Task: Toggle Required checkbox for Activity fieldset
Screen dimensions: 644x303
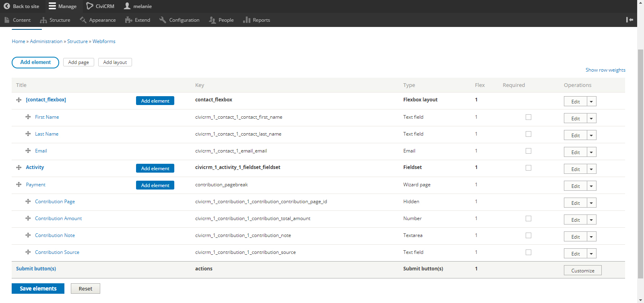Action: 528,168
